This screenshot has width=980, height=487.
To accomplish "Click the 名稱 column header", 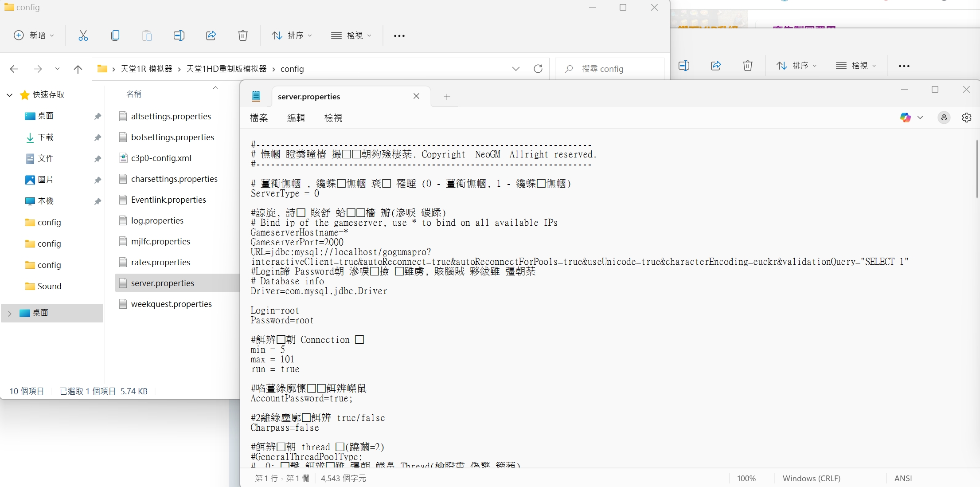I will 134,94.
